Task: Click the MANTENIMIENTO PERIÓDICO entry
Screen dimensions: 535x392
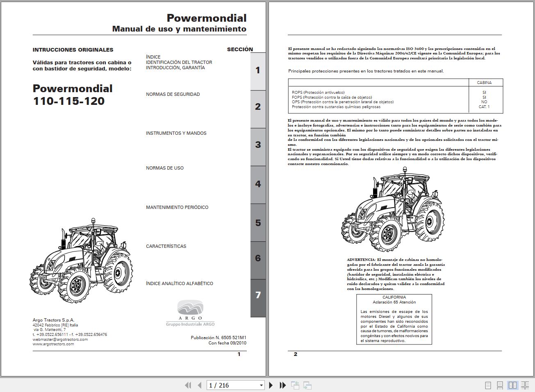Action: (x=177, y=207)
